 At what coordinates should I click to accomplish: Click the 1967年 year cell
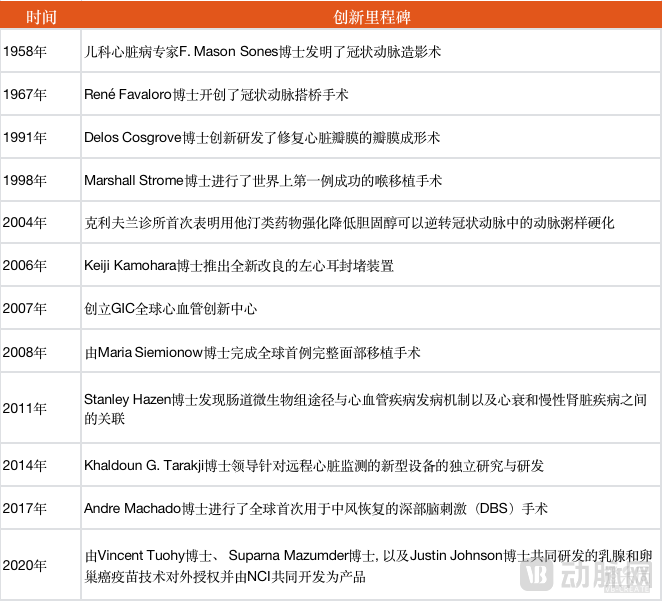click(x=25, y=95)
